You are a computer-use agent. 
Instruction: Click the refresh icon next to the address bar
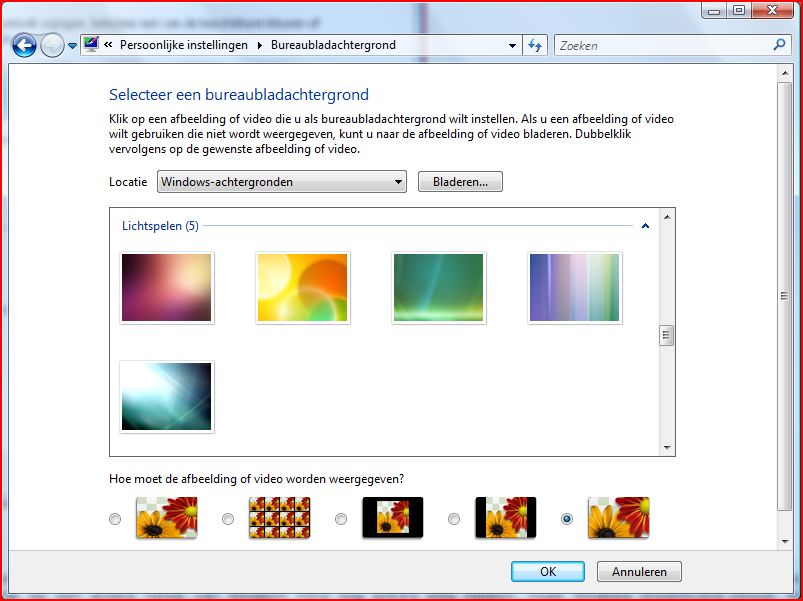point(534,45)
